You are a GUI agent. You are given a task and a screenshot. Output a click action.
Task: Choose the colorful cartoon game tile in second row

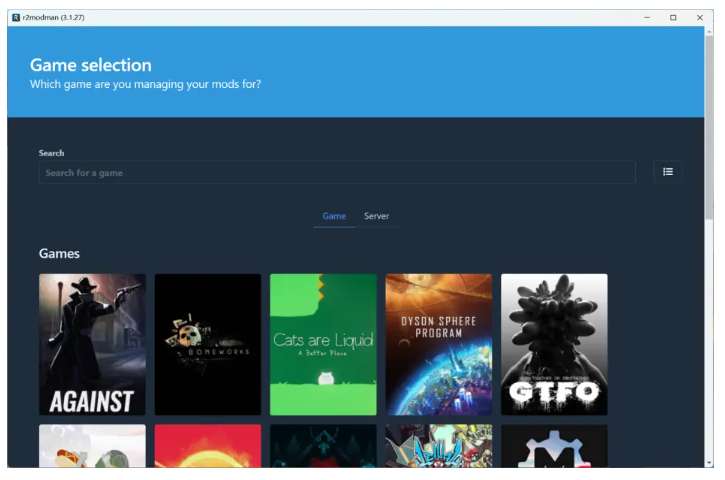click(x=439, y=446)
